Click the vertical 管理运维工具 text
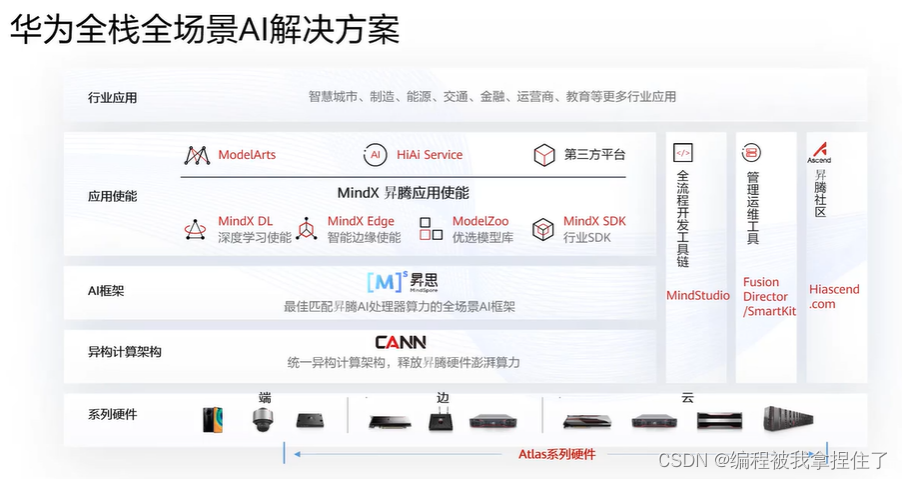This screenshot has height=479, width=902. tap(752, 208)
